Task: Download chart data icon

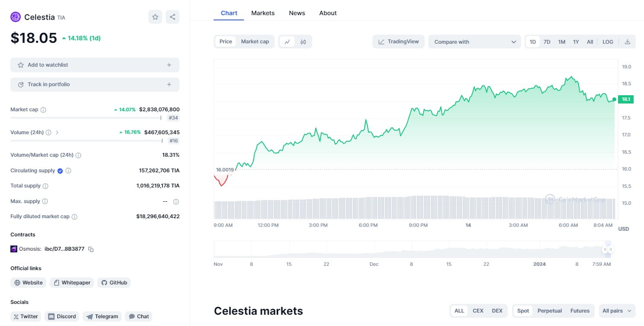Action: click(628, 42)
